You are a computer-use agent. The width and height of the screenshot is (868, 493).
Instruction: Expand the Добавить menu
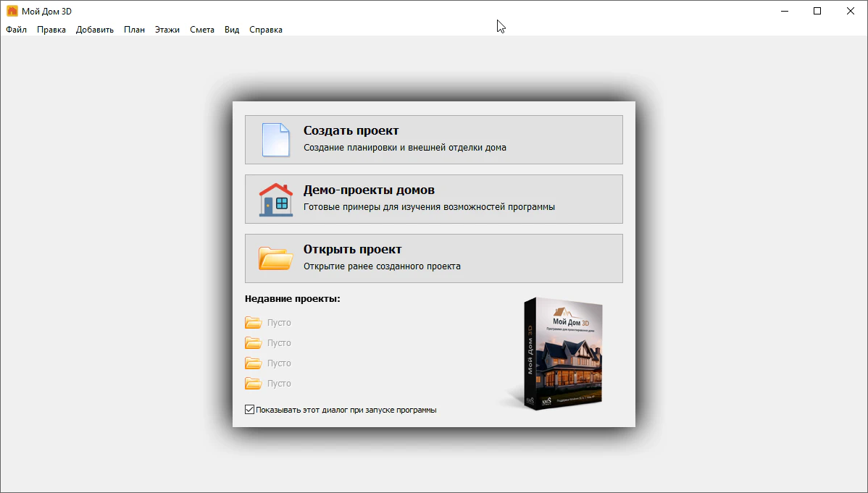click(x=95, y=30)
